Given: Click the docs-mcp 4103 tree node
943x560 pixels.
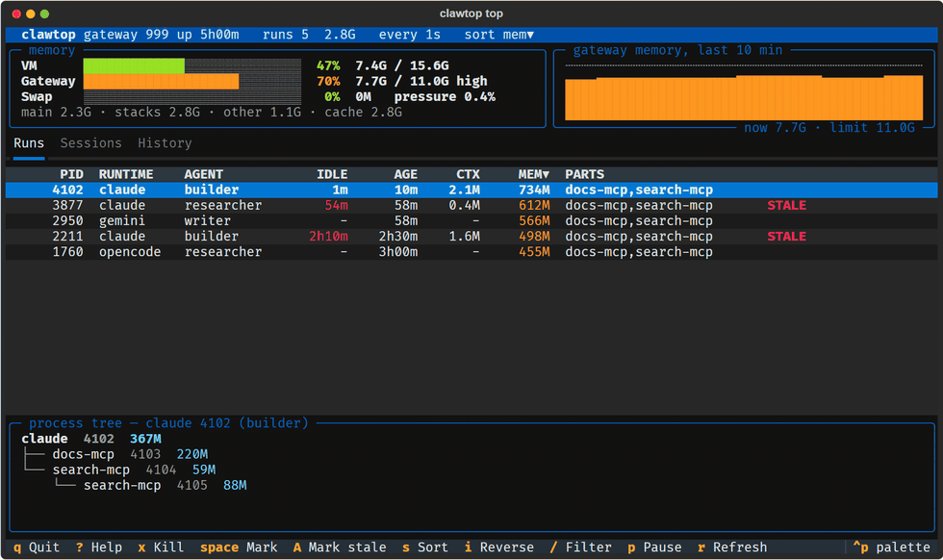Looking at the screenshot, I should click(130, 454).
